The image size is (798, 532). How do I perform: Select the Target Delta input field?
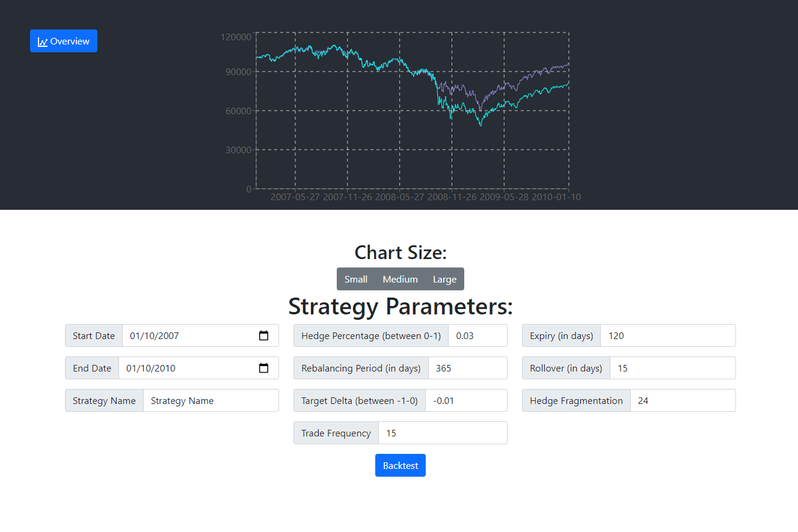(467, 400)
